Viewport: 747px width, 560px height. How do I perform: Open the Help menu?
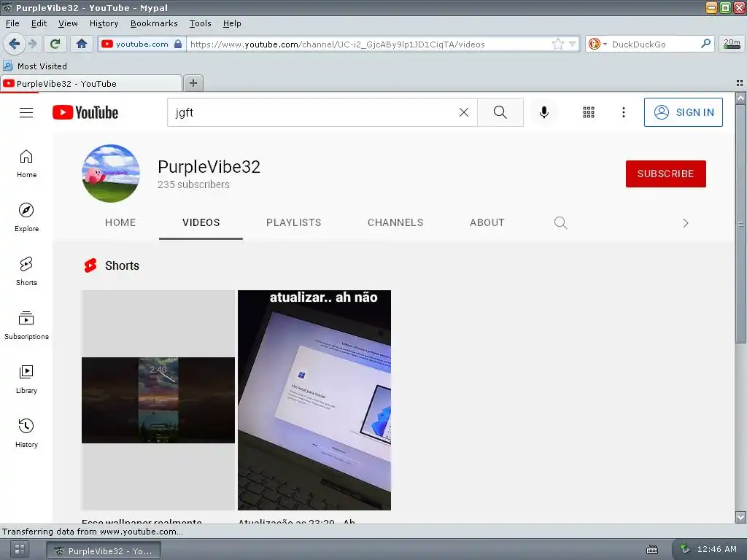[232, 23]
